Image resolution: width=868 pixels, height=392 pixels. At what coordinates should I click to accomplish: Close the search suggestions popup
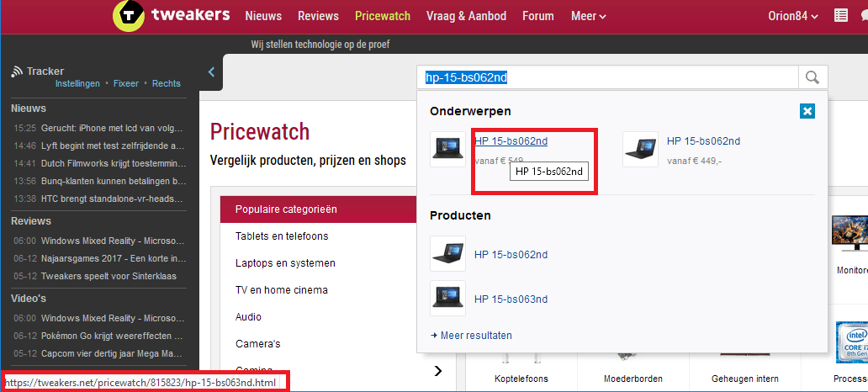[807, 111]
